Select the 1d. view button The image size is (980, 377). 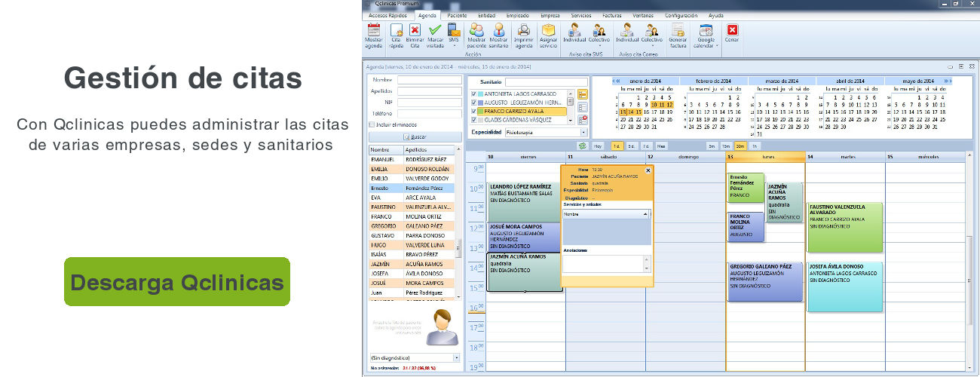click(x=617, y=146)
